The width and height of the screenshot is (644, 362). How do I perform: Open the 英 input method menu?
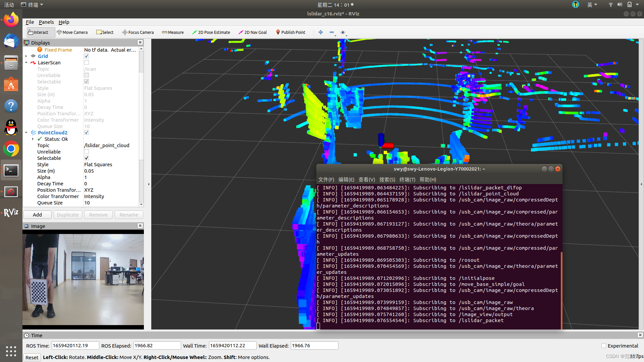[592, 5]
